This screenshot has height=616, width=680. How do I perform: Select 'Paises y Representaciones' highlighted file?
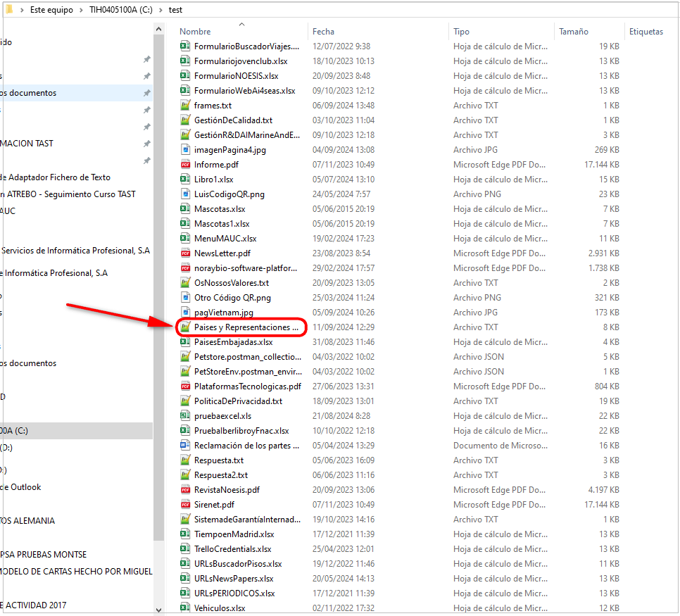[246, 327]
